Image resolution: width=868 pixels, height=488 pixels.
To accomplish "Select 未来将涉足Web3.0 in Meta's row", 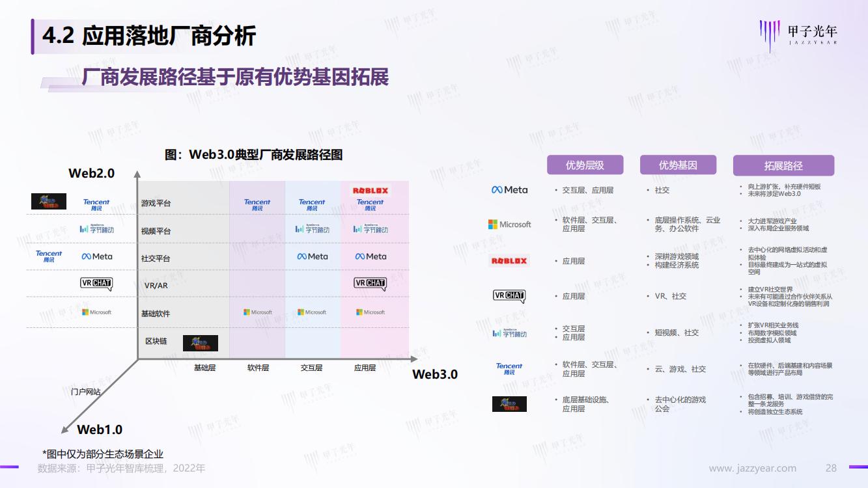I will [x=774, y=194].
